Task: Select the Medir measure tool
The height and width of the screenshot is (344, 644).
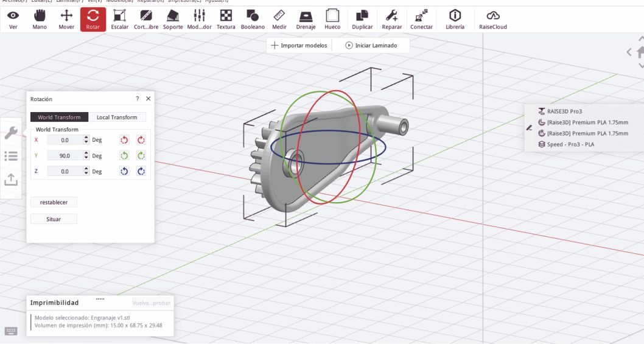Action: pos(279,19)
